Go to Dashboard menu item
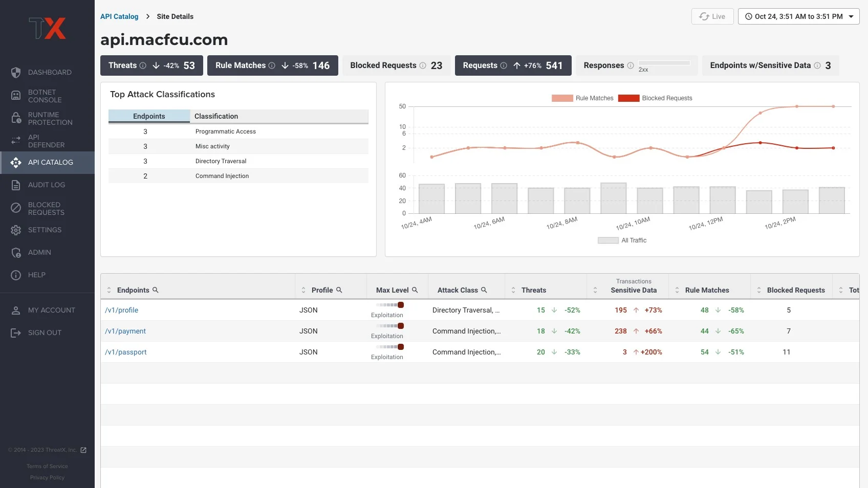This screenshot has height=488, width=868. tap(47, 73)
